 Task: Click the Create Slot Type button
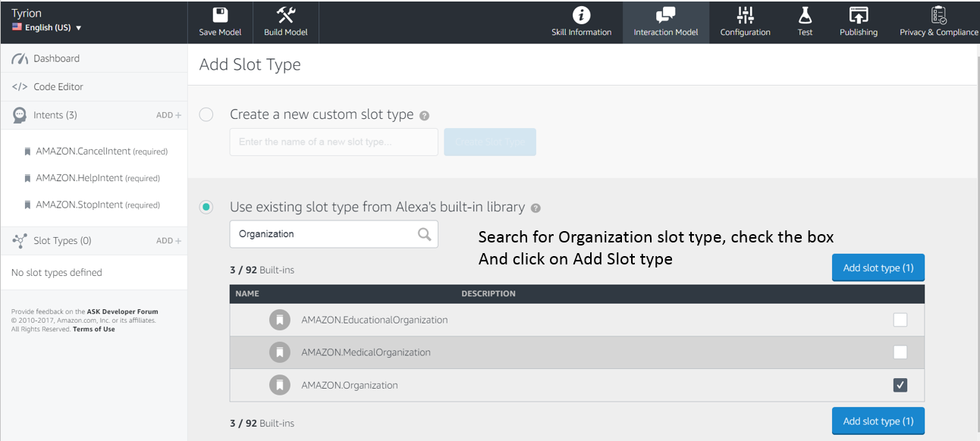point(490,142)
